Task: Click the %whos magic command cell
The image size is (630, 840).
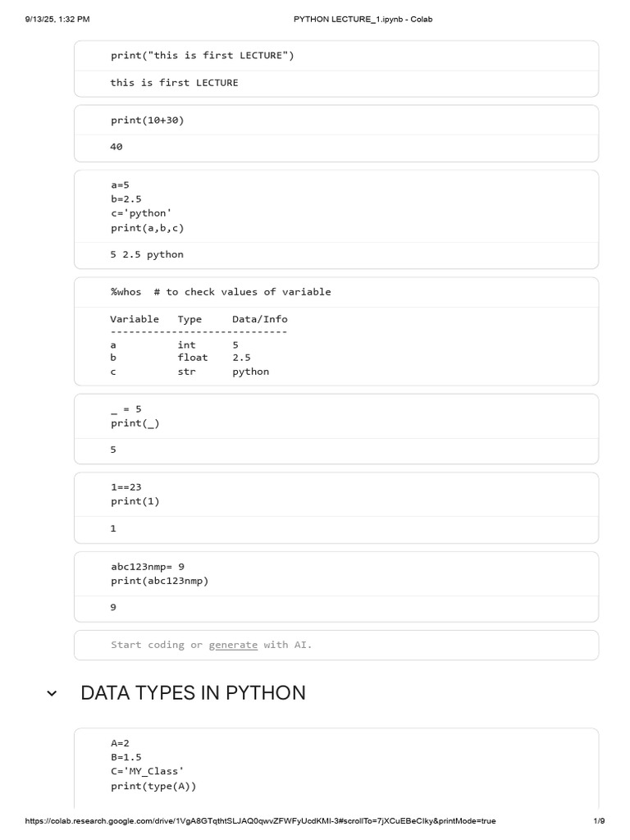Action: 336,293
